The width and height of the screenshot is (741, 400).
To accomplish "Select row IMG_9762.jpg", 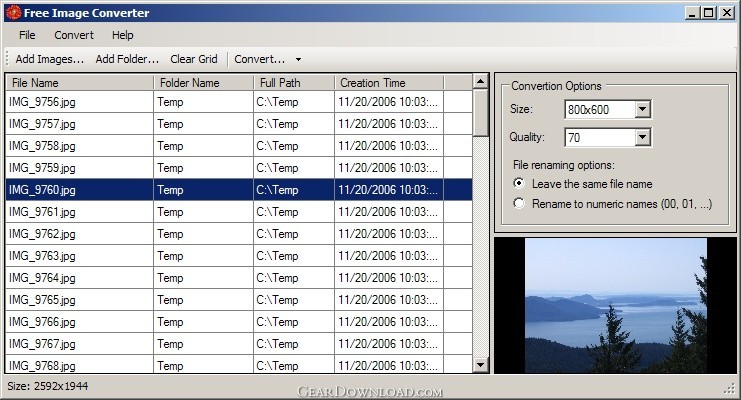I will click(x=239, y=234).
